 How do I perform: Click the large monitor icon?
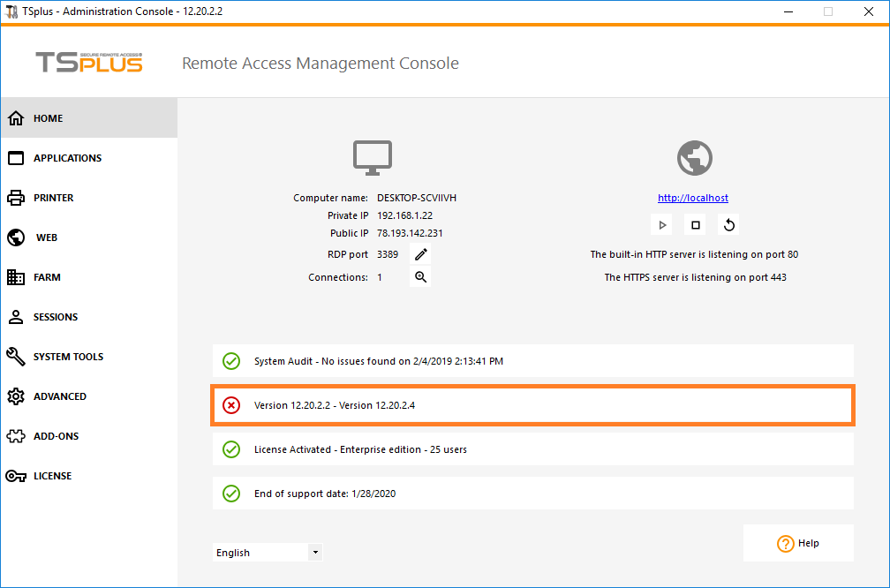373,158
